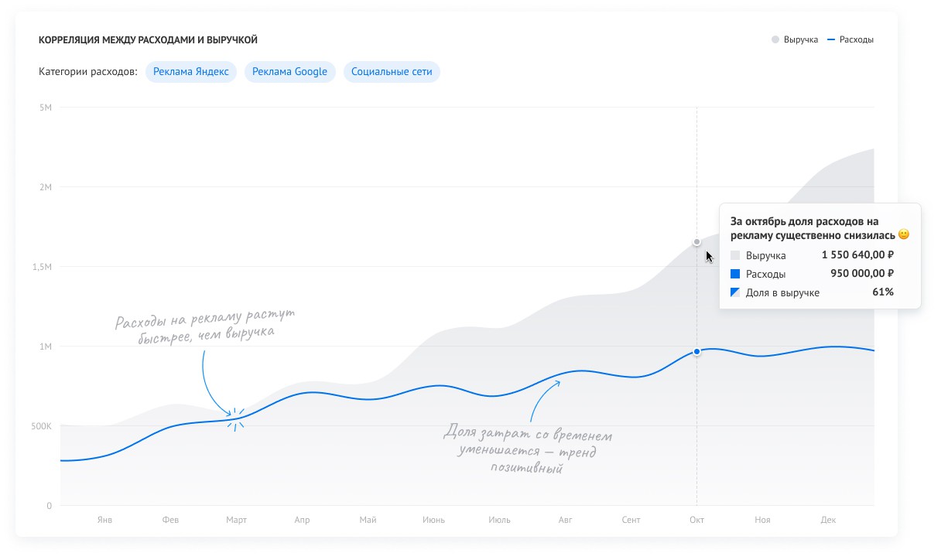This screenshot has height=560, width=948.
Task: Click the Дек label on the month axis
Action: click(x=828, y=520)
